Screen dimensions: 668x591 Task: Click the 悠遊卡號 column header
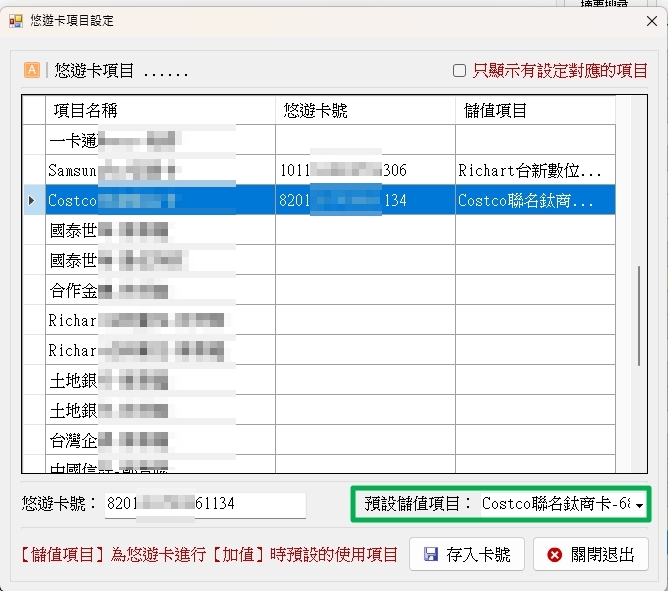tap(365, 110)
